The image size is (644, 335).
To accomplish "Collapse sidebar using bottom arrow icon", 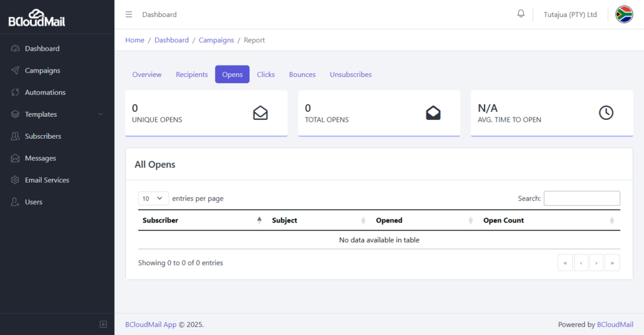I will [x=103, y=324].
